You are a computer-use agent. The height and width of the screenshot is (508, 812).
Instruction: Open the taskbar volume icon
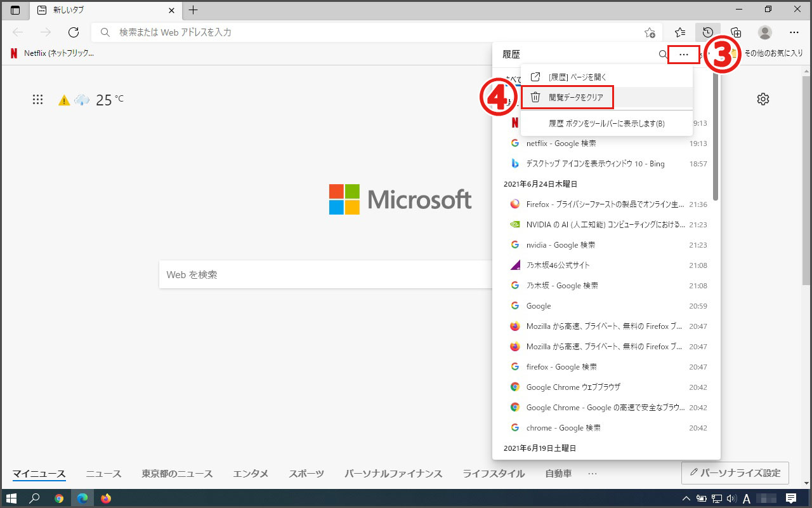click(x=731, y=498)
